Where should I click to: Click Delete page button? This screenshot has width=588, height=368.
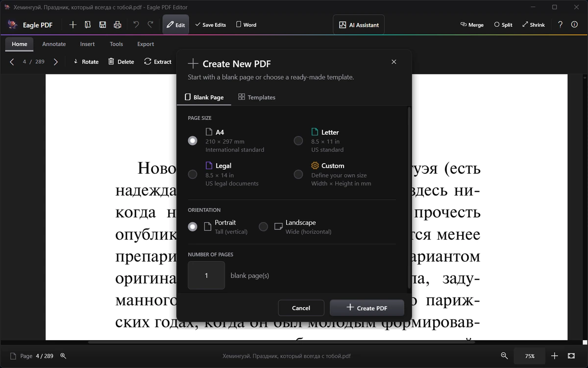[121, 62]
